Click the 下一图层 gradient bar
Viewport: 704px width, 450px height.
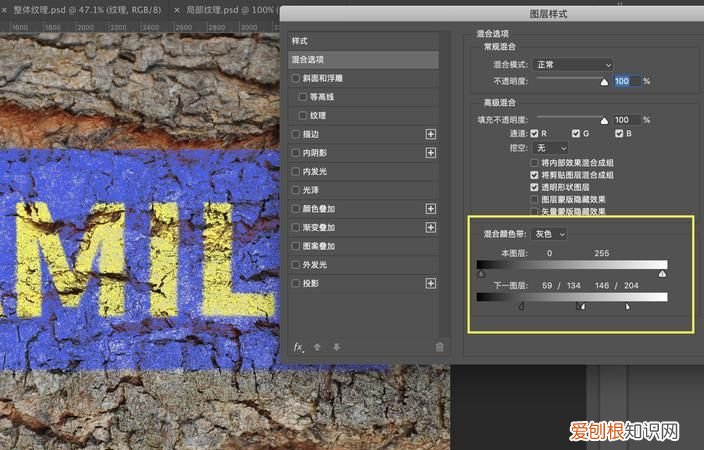(572, 297)
